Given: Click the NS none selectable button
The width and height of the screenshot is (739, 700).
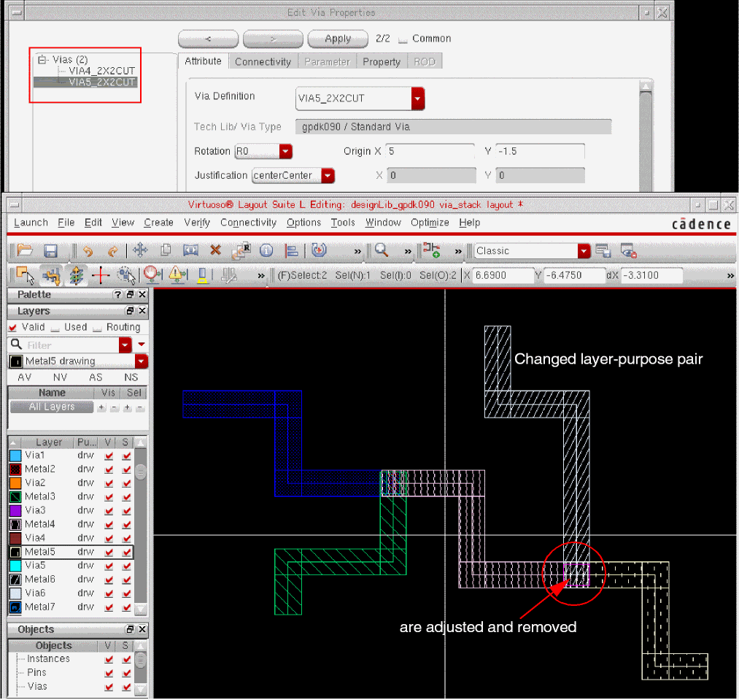Looking at the screenshot, I should (x=131, y=377).
